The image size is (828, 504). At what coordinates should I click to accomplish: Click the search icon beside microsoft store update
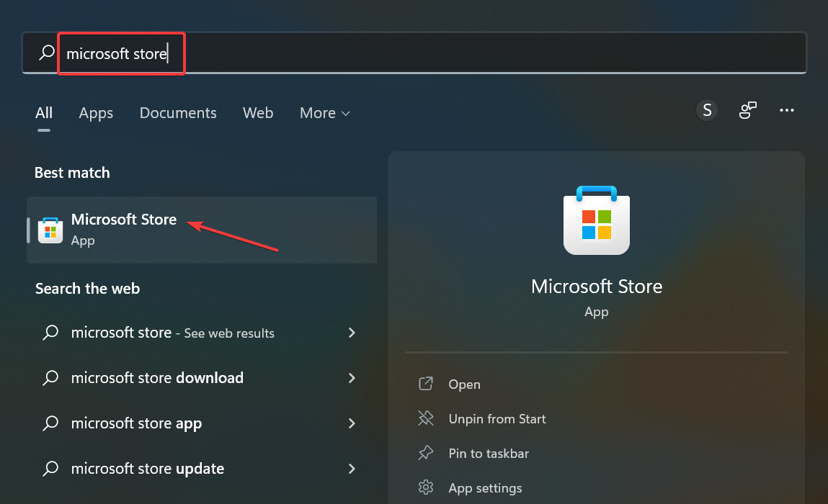(50, 468)
